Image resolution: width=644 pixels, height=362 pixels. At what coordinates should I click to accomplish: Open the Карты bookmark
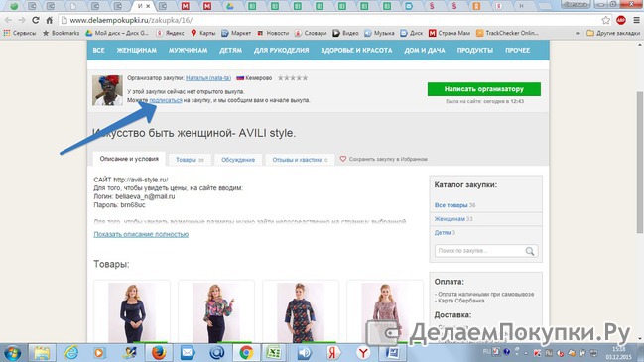202,33
